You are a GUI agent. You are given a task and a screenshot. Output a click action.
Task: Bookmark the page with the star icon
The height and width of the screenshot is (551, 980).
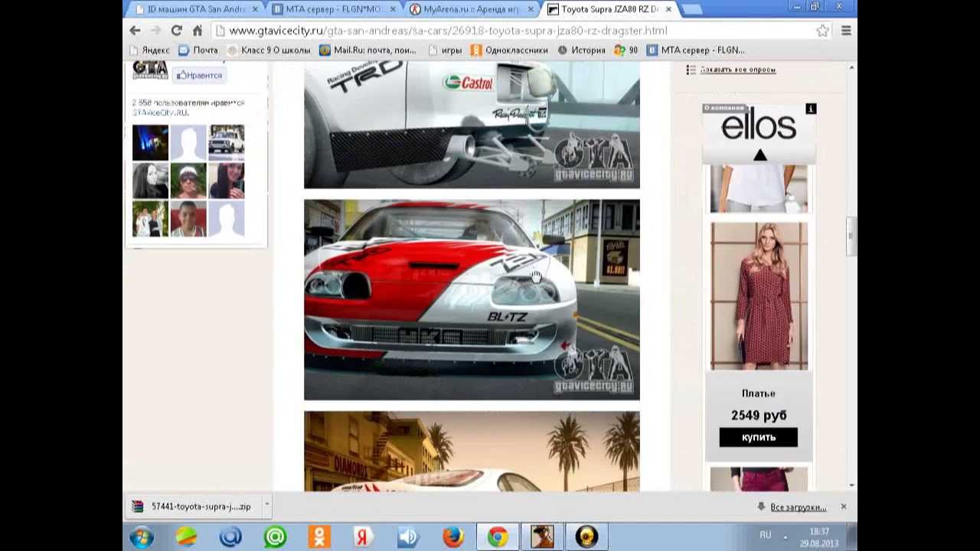pyautogui.click(x=822, y=31)
